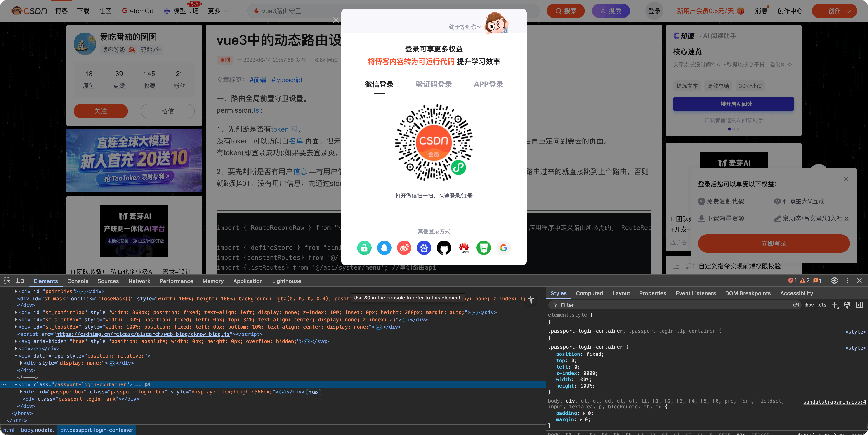Close the login modal with the X

click(x=336, y=20)
